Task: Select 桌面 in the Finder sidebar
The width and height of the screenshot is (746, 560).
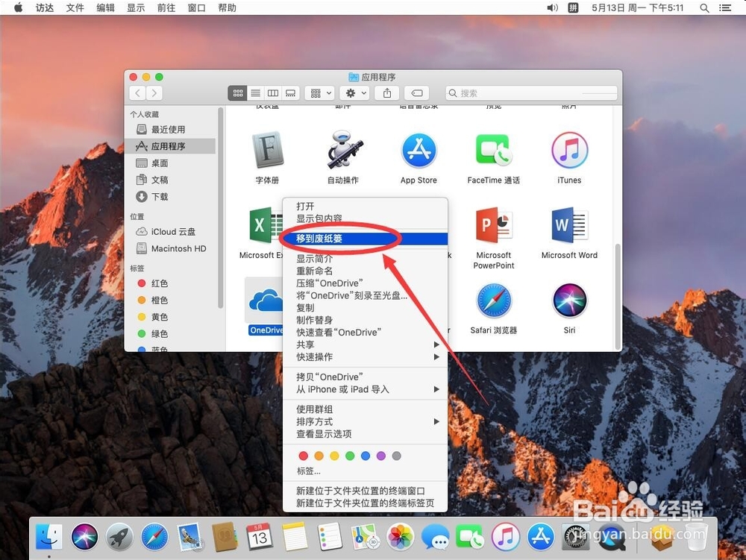Action: click(172, 163)
